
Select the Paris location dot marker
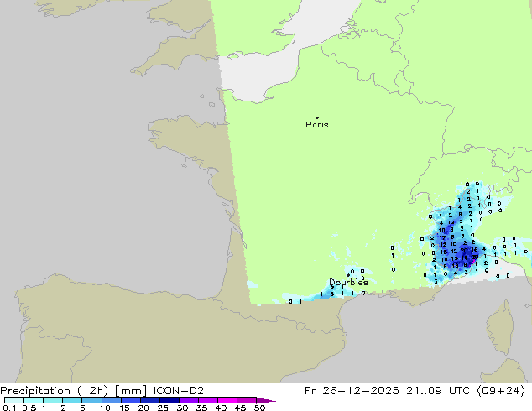317,117
